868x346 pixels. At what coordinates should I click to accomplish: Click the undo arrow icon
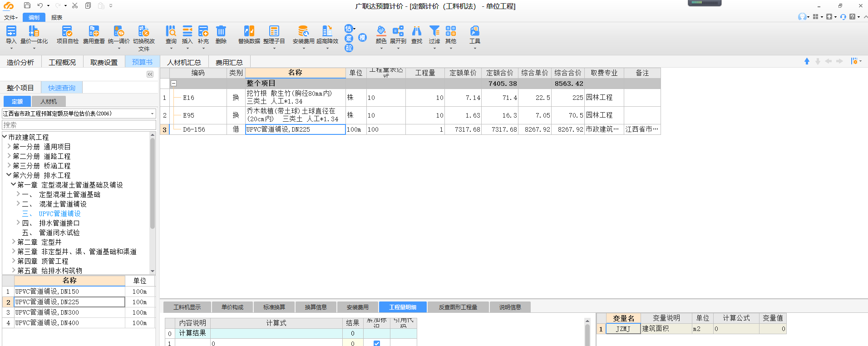(x=40, y=6)
